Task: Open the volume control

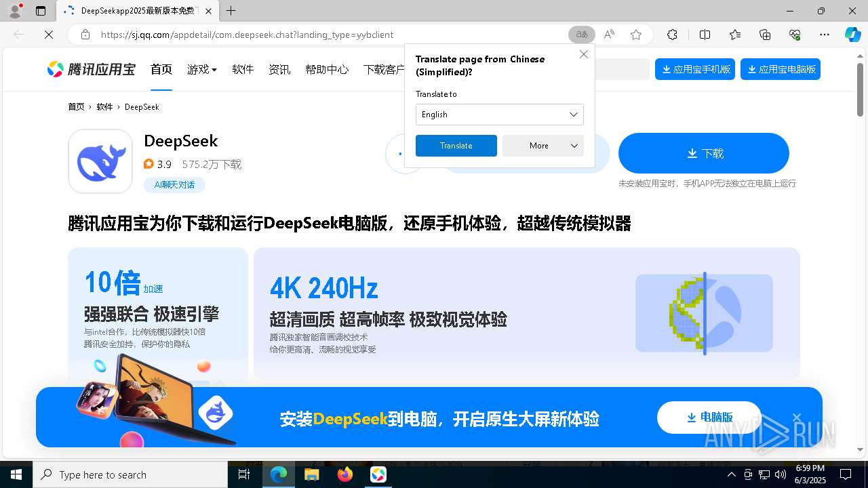Action: pyautogui.click(x=781, y=475)
